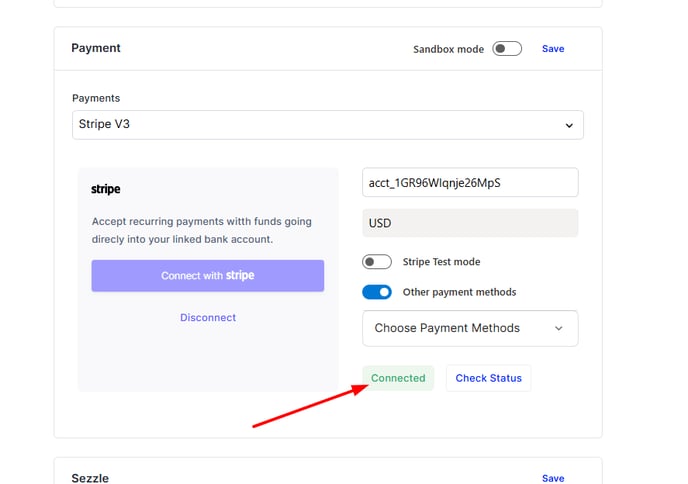Click the green Connected status badge
The image size is (688, 484).
(398, 378)
